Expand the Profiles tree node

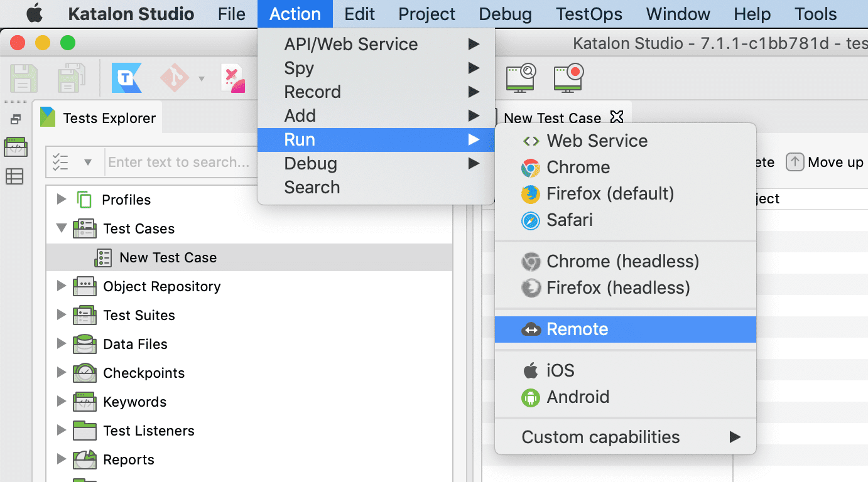pyautogui.click(x=61, y=200)
